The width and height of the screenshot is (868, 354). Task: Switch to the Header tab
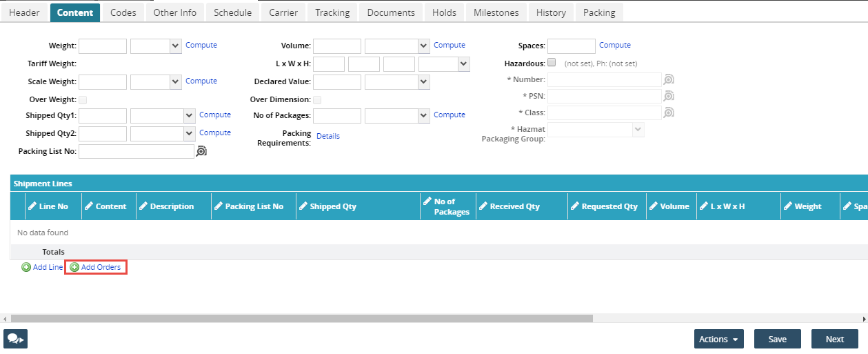pos(24,12)
